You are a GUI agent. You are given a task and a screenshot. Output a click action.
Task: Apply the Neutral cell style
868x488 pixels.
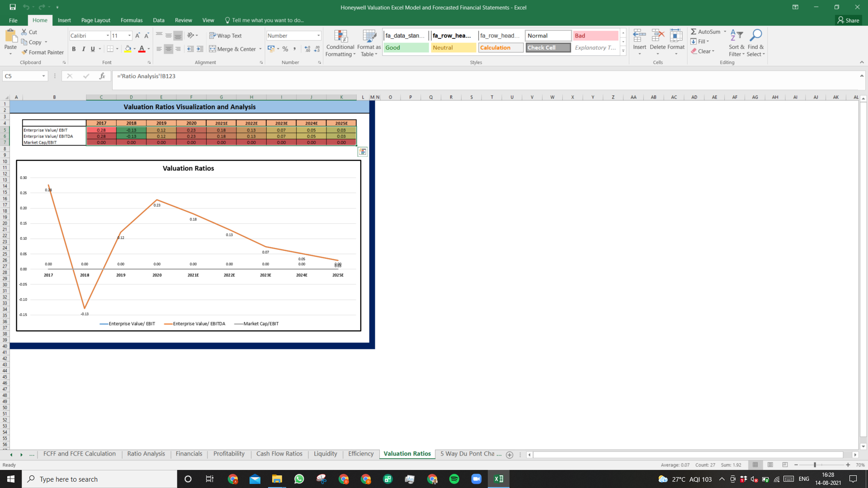[x=453, y=47]
